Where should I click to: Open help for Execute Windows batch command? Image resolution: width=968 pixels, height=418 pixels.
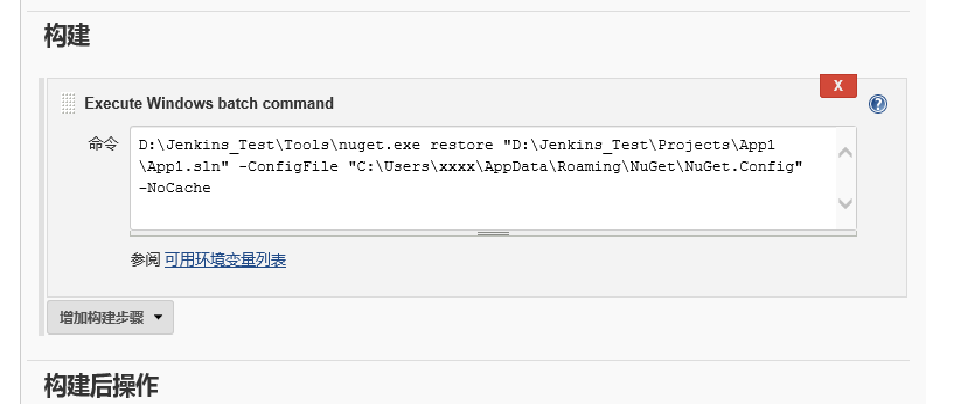877,104
